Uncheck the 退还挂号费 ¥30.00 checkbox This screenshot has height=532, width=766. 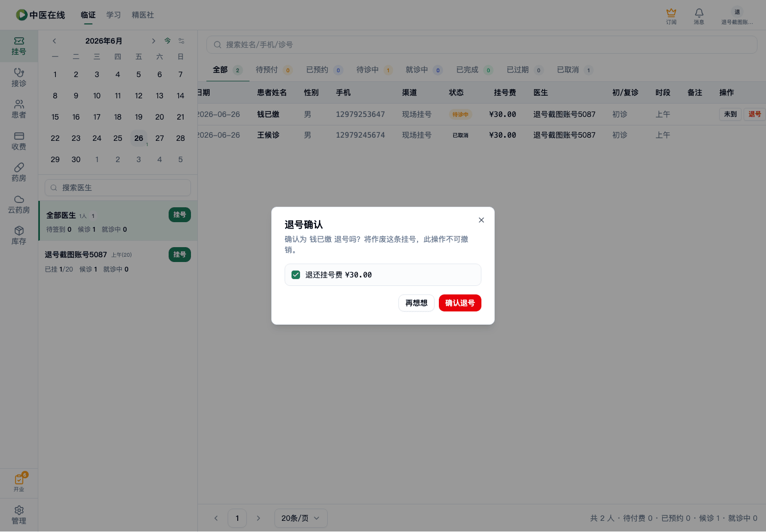(x=296, y=275)
